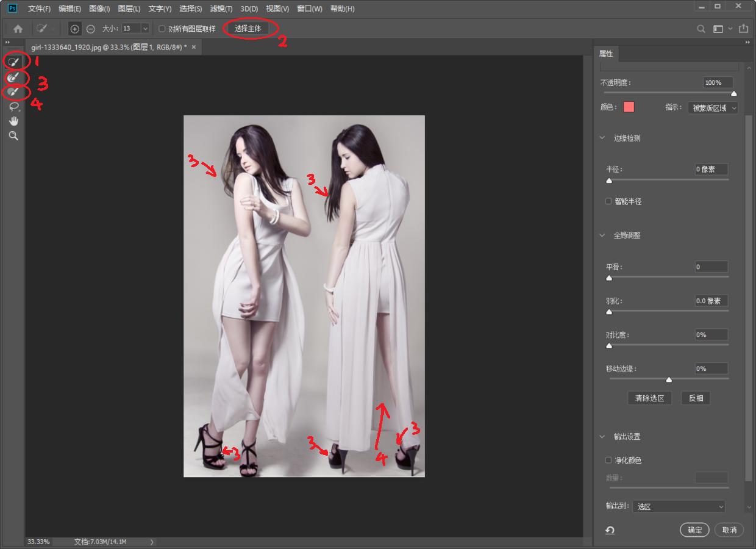Select the Quick Selection tool
756x549 pixels.
pos(14,62)
